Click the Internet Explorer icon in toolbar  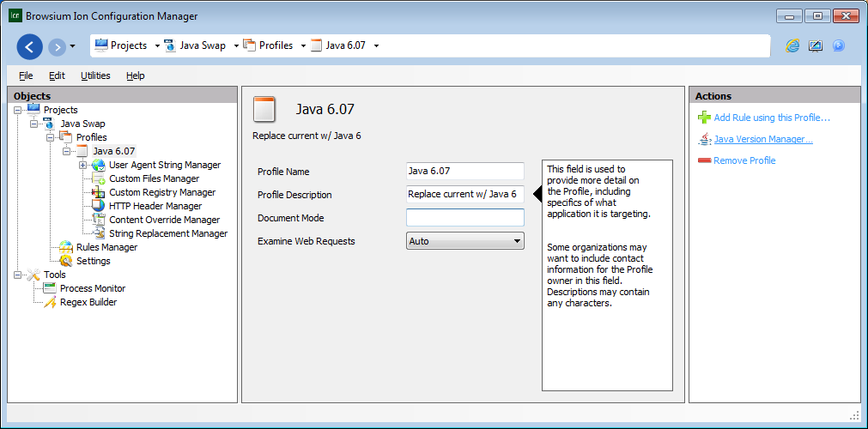pyautogui.click(x=792, y=46)
